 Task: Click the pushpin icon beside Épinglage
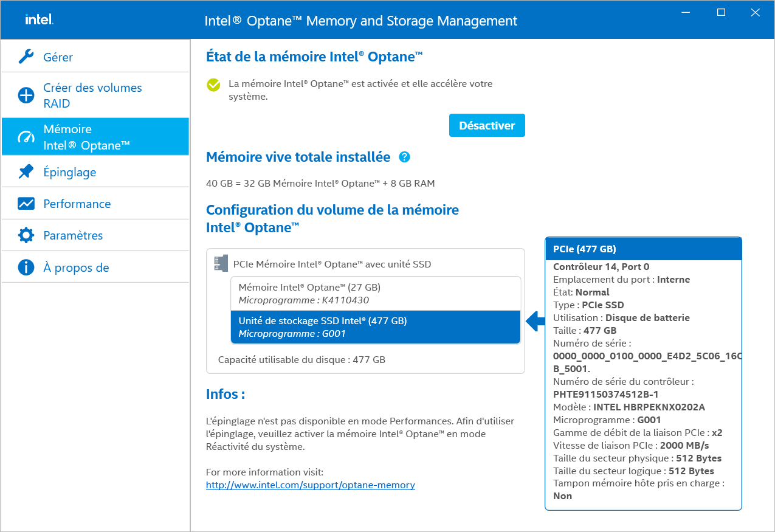point(26,172)
